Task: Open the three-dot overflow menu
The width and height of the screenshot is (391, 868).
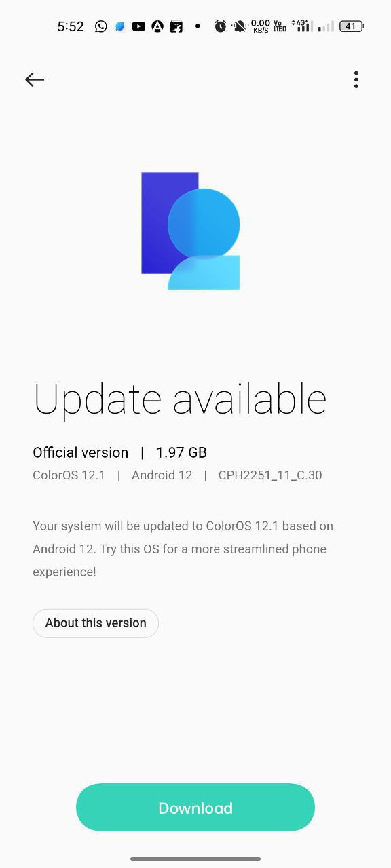Action: tap(356, 79)
